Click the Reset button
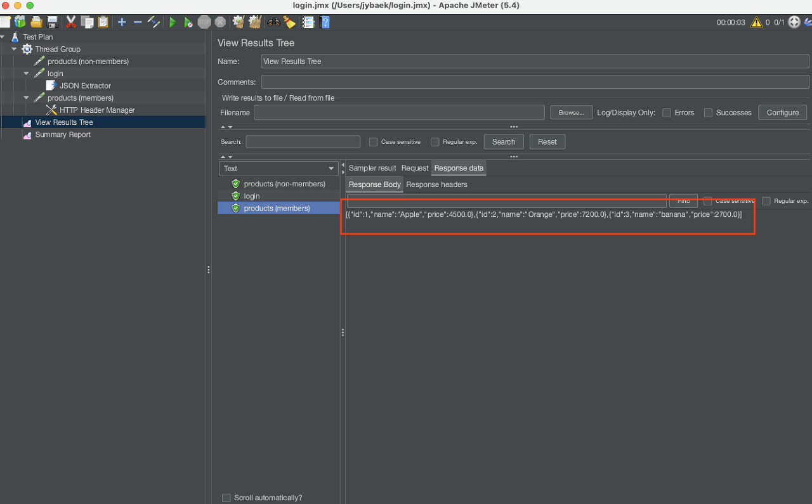The height and width of the screenshot is (504, 812). tap(547, 142)
